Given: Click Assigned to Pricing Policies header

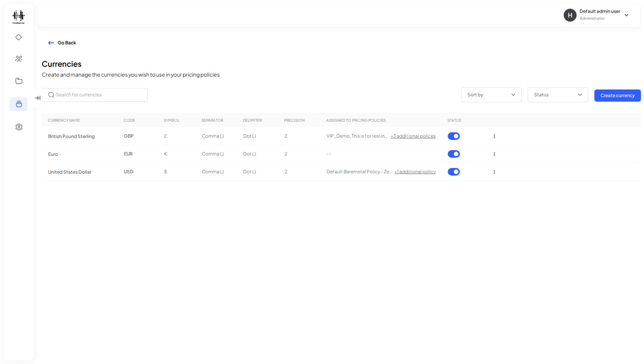Looking at the screenshot, I should coord(356,120).
